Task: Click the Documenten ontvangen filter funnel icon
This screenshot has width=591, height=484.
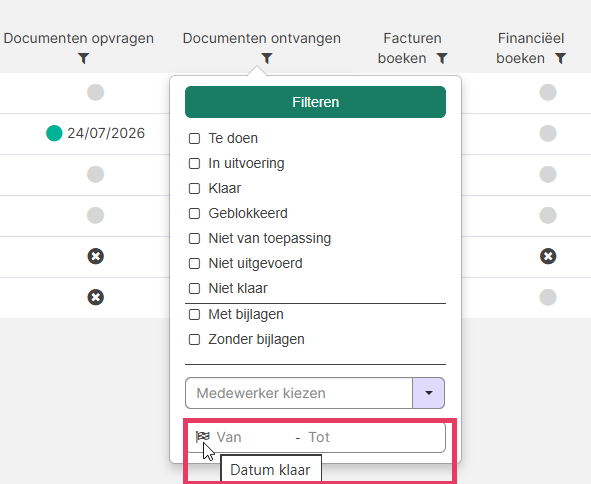Action: [267, 58]
